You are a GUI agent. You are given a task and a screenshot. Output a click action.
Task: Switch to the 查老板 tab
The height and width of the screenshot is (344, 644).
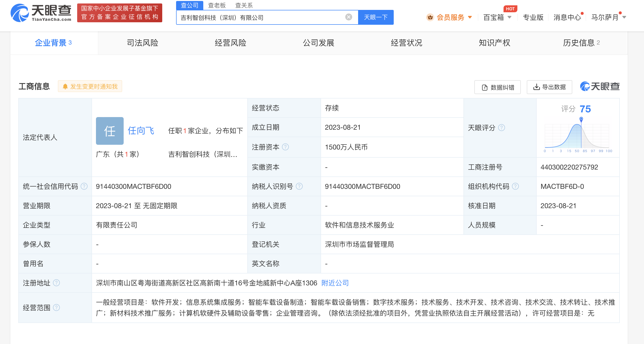[x=217, y=5]
